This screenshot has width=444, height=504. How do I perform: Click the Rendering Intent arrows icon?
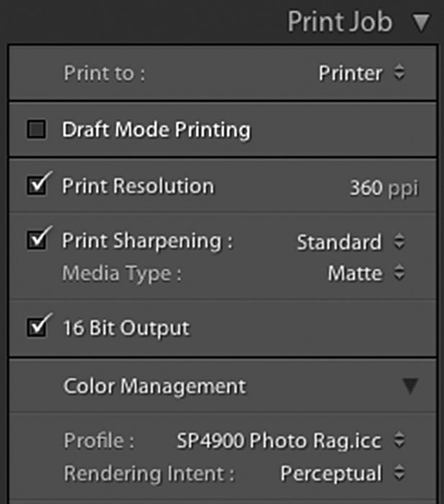(399, 472)
